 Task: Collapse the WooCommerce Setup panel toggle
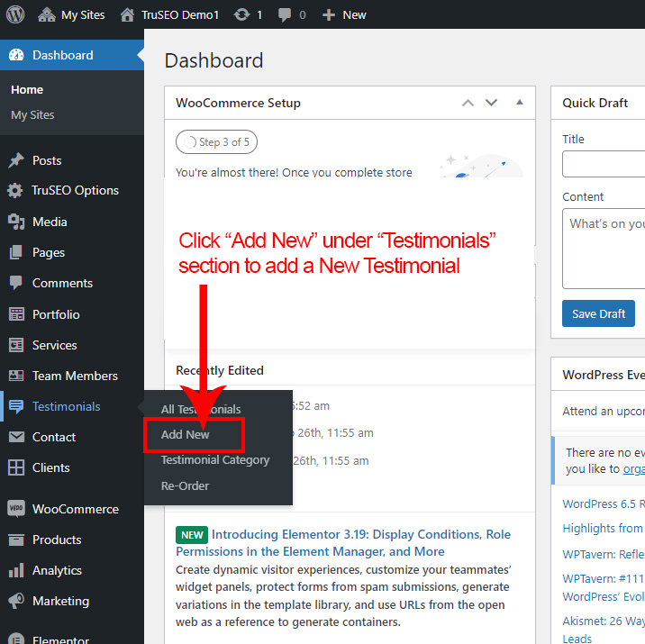[x=519, y=103]
